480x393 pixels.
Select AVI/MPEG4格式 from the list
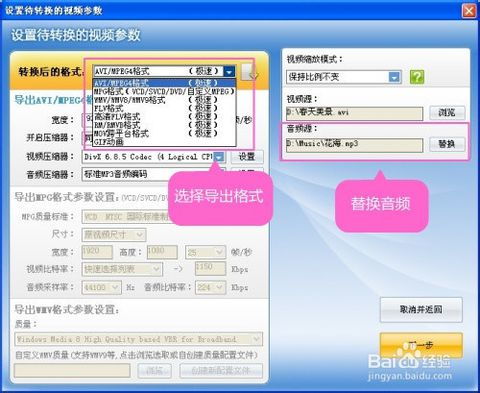click(164, 82)
